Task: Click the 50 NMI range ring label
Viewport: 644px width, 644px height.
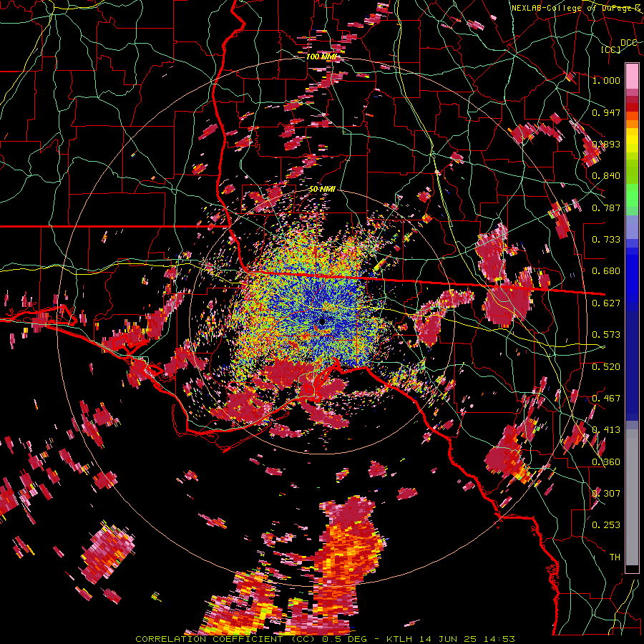Action: [322, 190]
